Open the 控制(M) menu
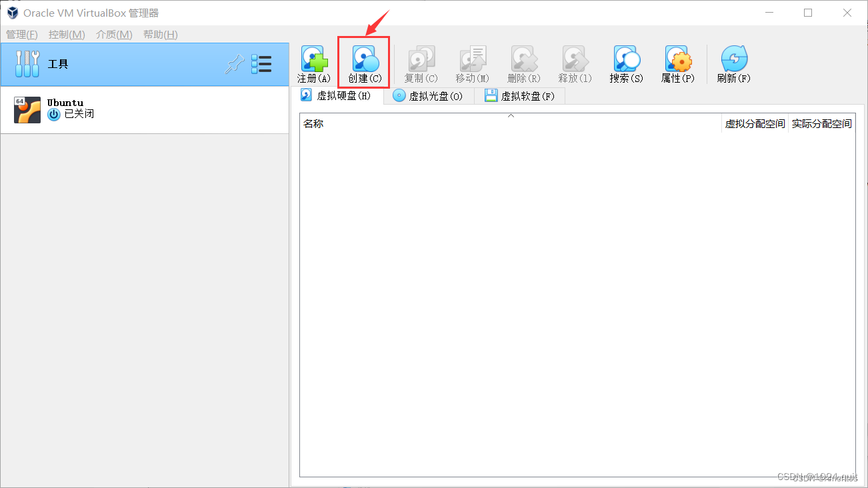 coord(67,35)
